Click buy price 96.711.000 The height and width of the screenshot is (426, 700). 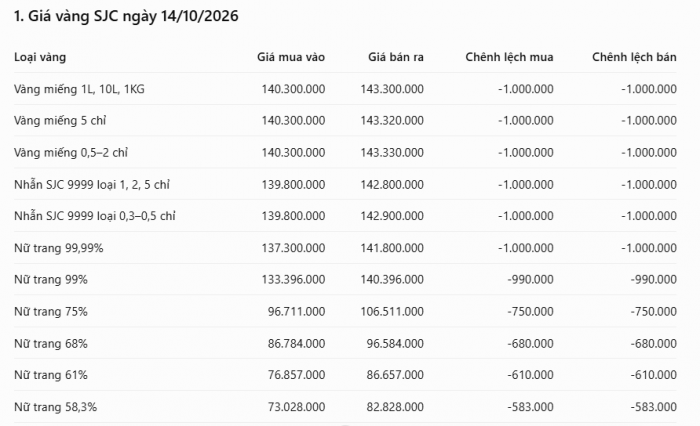click(296, 312)
